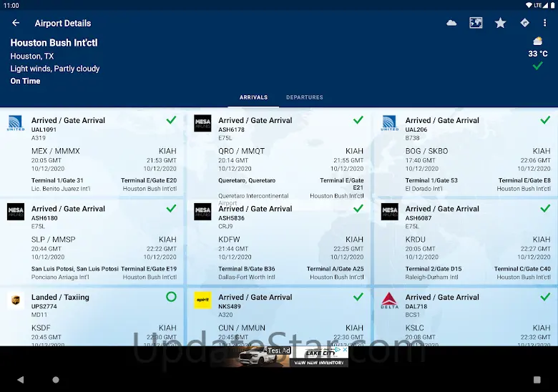Viewport: 558px width, 392px height.
Task: Tap Android home navigation button
Action: [x=56, y=380]
